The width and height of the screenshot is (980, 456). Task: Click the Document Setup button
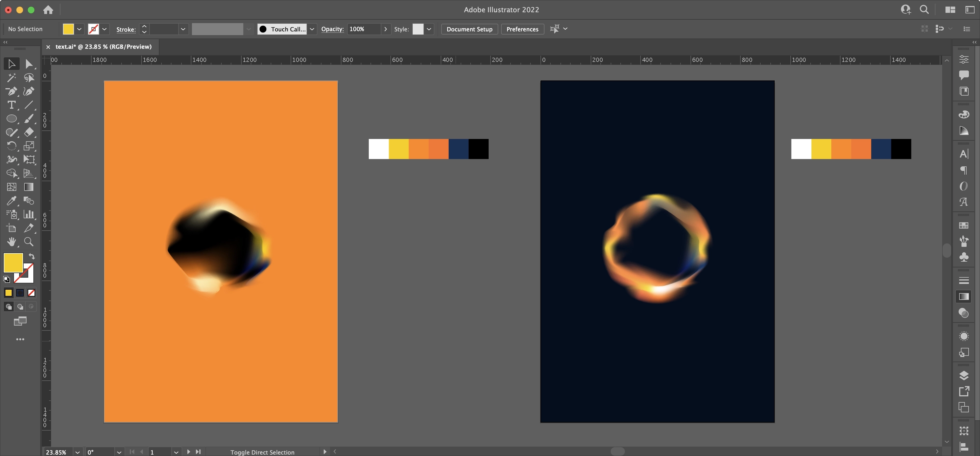click(x=469, y=29)
